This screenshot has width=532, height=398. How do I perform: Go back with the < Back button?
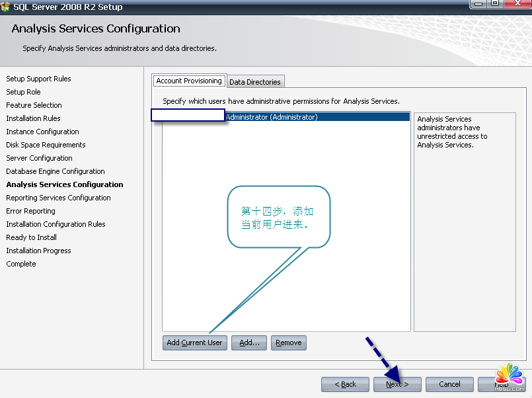pyautogui.click(x=345, y=384)
